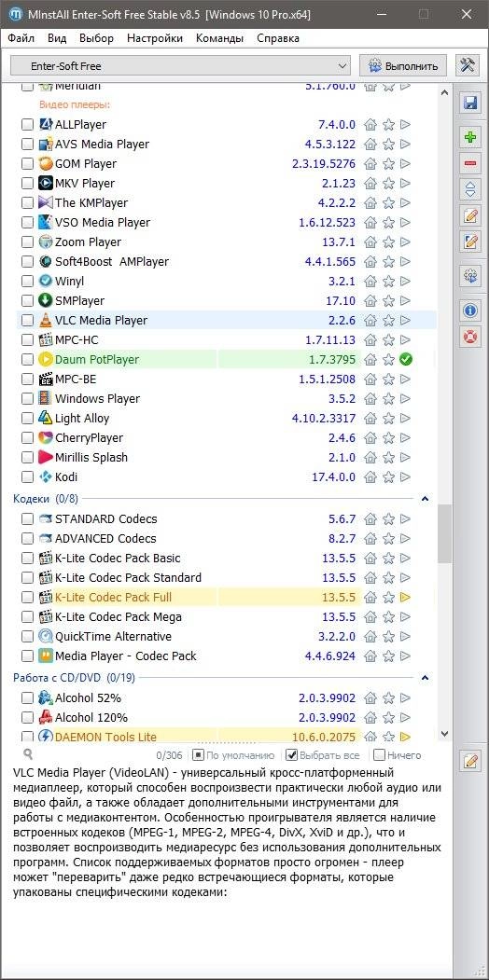Check the Daum PotPlayer checkbox

27,359
